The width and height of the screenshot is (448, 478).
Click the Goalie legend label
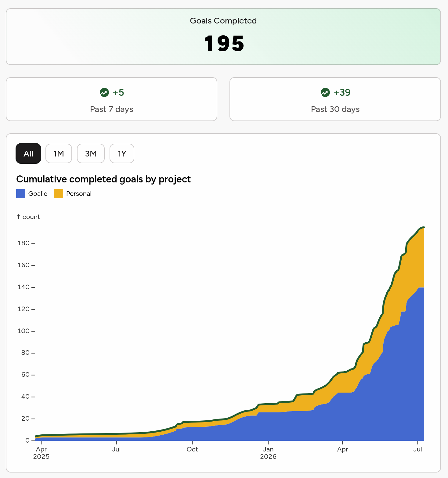click(38, 194)
